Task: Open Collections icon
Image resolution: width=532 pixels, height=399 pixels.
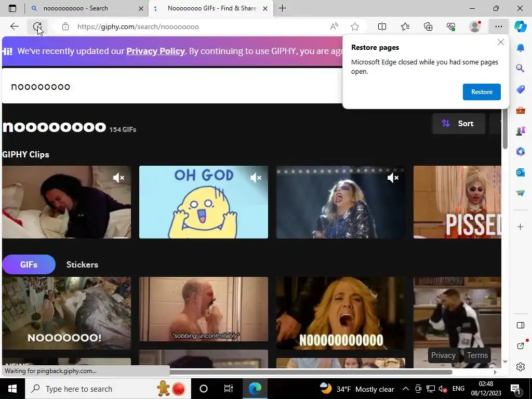Action: [x=428, y=26]
